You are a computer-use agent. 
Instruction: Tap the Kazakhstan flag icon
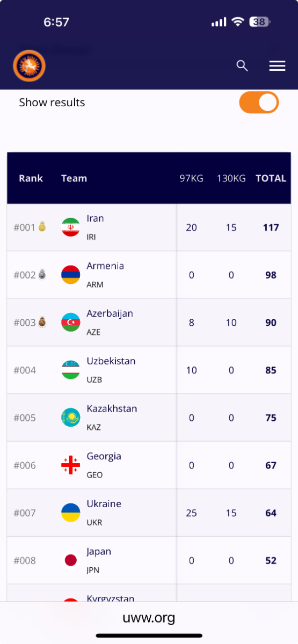coord(71,418)
